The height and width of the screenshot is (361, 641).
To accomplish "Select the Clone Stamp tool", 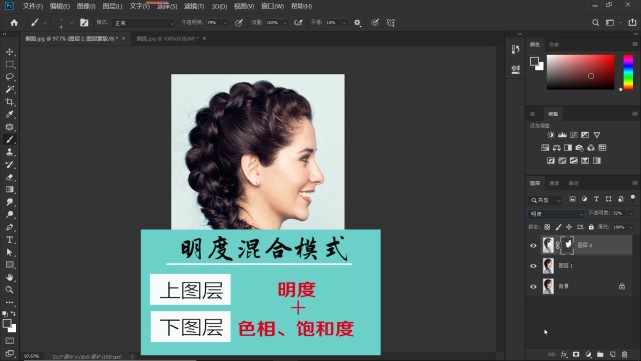I will tap(9, 152).
